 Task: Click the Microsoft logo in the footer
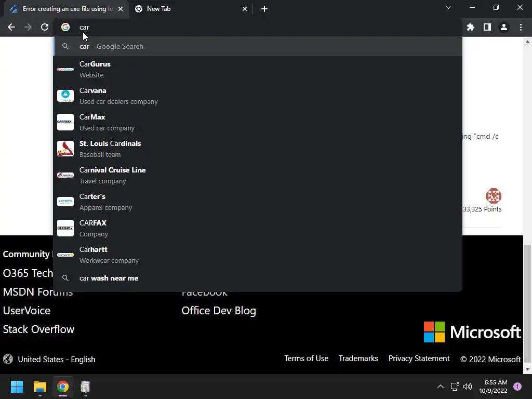pyautogui.click(x=472, y=332)
